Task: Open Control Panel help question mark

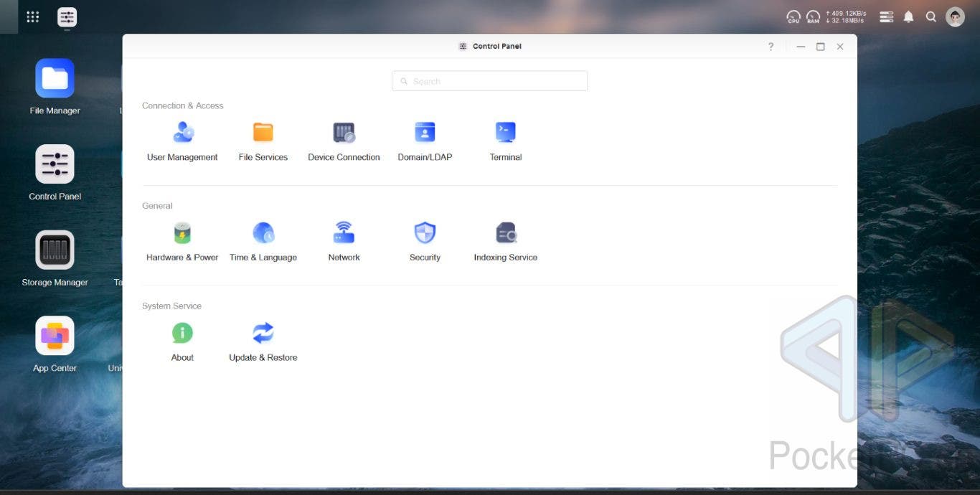Action: (771, 47)
